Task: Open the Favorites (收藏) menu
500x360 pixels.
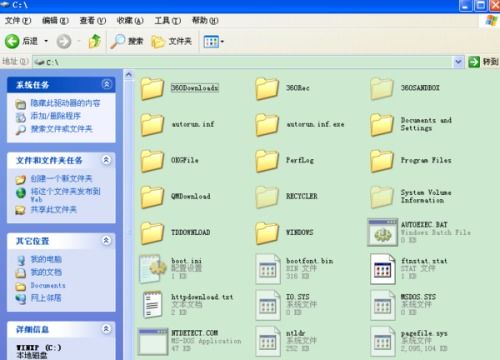Action: coord(130,21)
